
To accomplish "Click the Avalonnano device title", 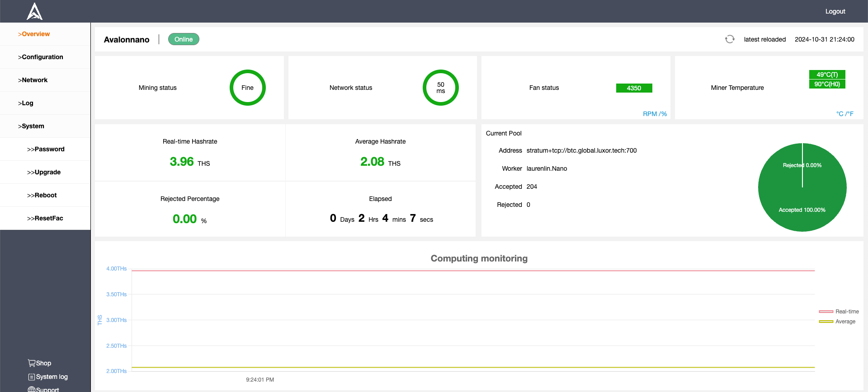I will [x=127, y=40].
